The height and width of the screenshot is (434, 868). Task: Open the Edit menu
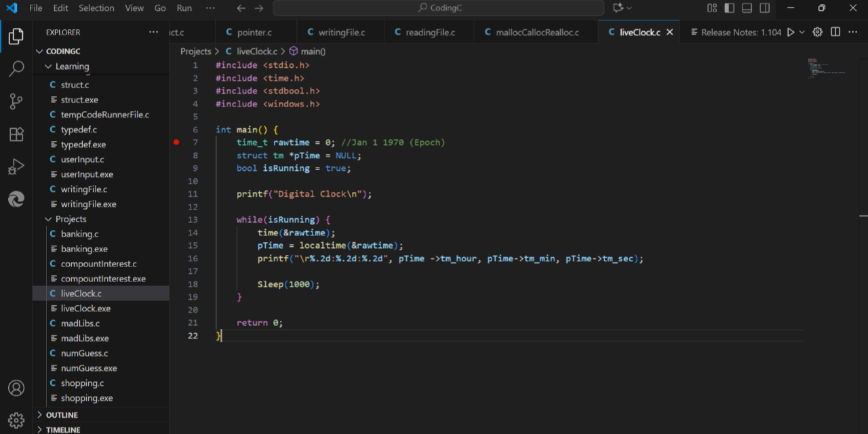point(60,8)
